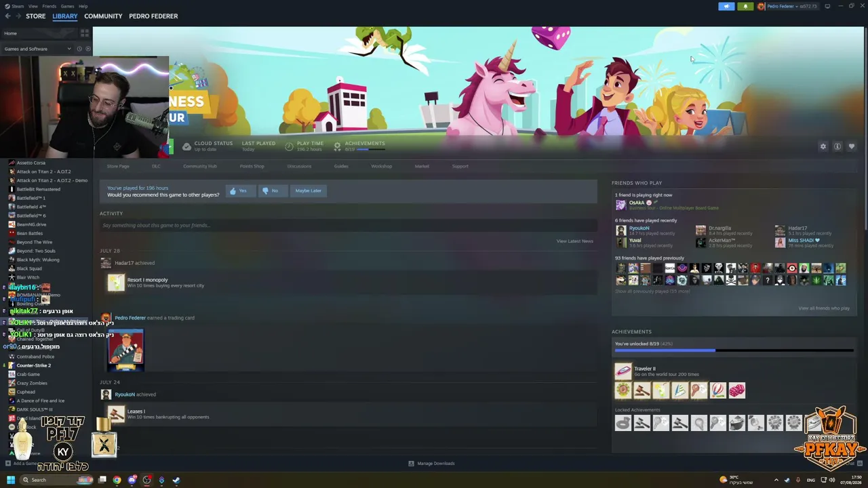The width and height of the screenshot is (868, 488).
Task: Open Google Chrome from the taskbar
Action: pyautogui.click(x=117, y=480)
